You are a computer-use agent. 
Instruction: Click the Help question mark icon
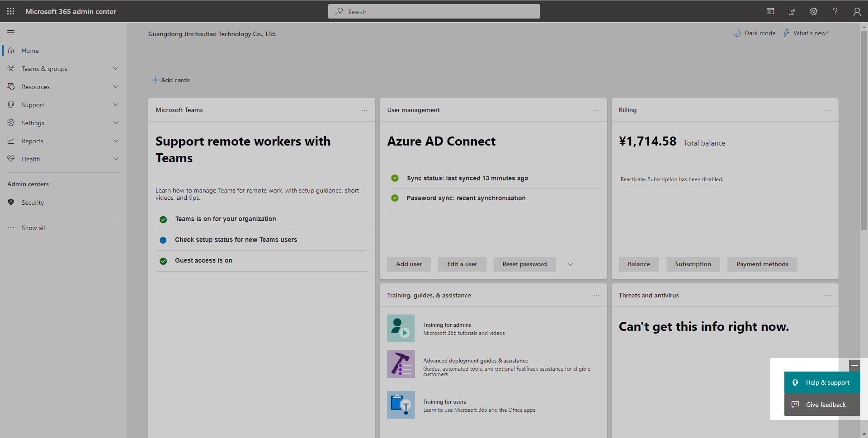click(x=835, y=11)
